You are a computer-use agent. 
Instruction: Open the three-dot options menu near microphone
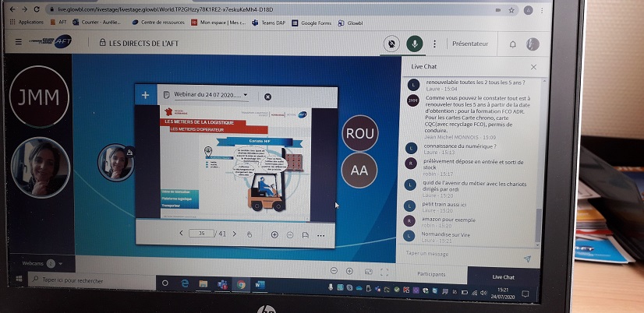(434, 44)
